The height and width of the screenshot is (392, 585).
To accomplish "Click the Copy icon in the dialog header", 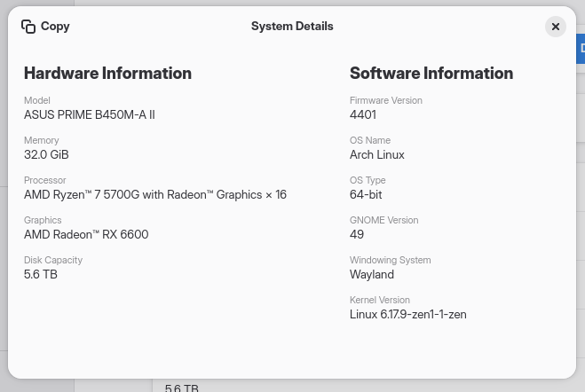I will (28, 27).
